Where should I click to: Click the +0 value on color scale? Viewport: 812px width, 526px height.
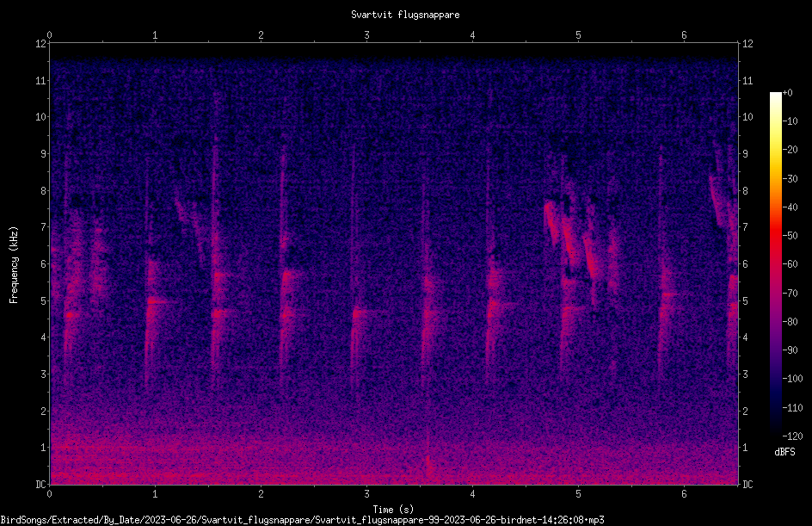[x=787, y=93]
